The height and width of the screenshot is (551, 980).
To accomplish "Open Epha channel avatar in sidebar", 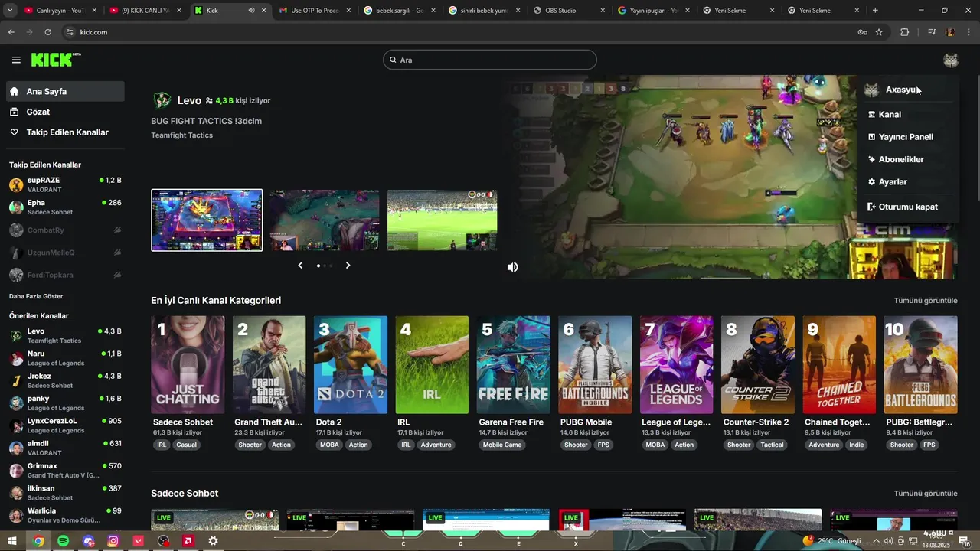I will click(16, 207).
